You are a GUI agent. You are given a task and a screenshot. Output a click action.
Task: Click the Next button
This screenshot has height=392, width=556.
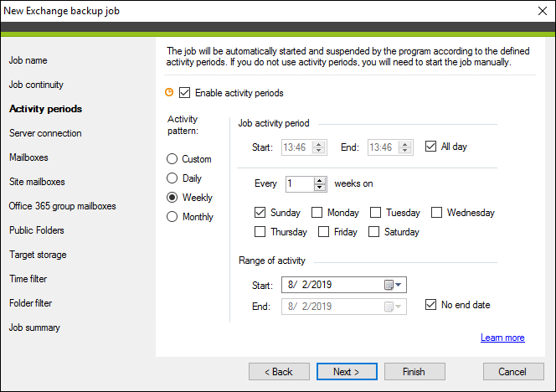(347, 371)
